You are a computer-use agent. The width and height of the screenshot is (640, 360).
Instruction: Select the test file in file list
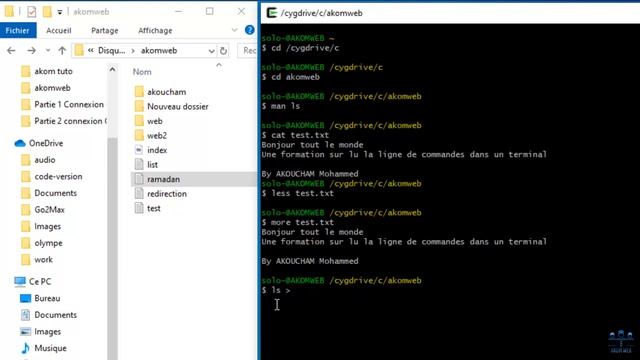tap(153, 208)
